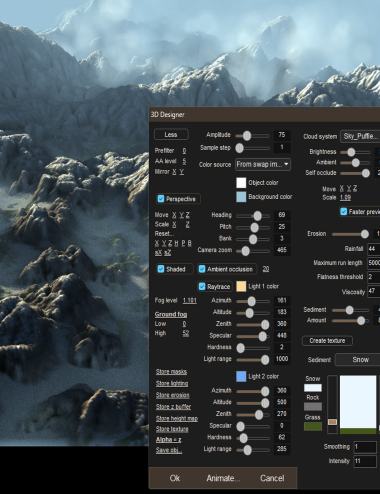Open the Cloud system dropdown

(360, 136)
